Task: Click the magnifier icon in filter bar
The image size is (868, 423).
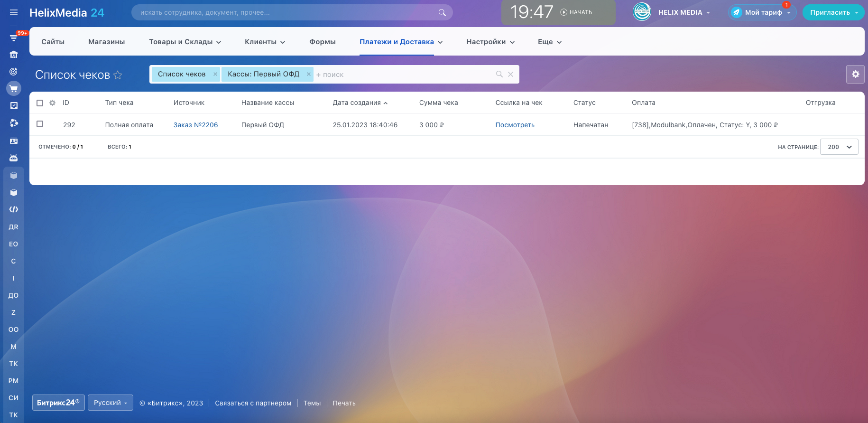Action: [499, 74]
